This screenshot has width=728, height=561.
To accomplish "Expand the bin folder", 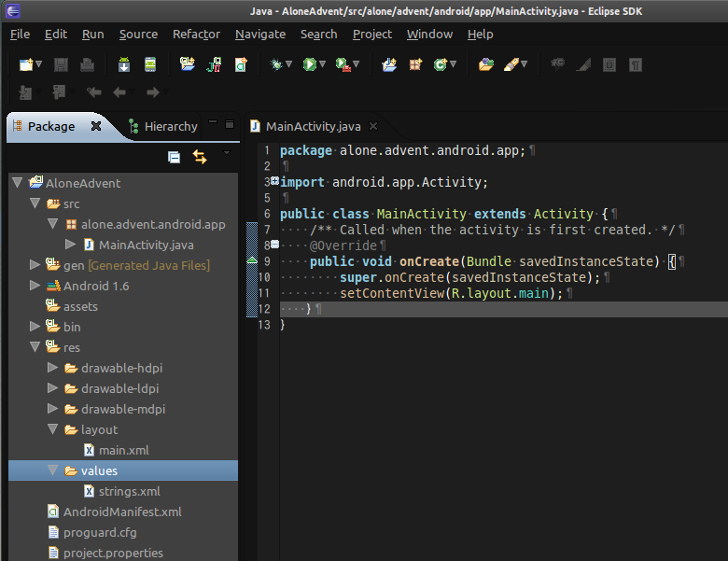I will click(x=35, y=326).
